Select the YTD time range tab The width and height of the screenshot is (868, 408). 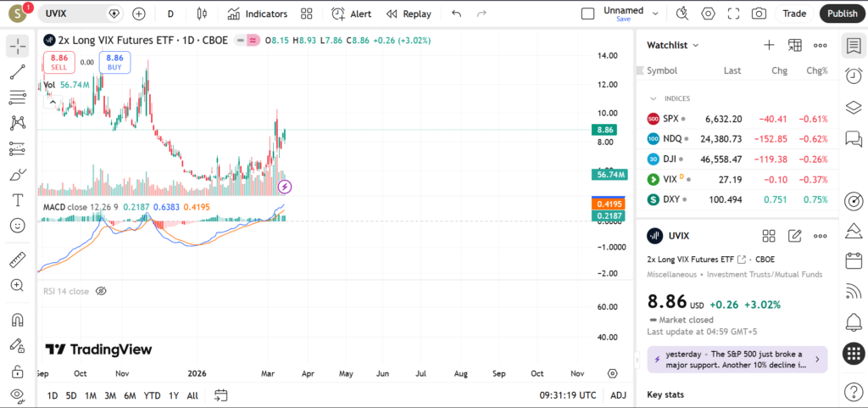[x=152, y=395]
